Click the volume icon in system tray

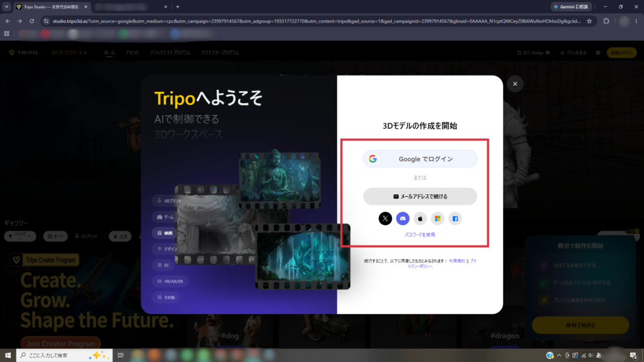click(591, 356)
